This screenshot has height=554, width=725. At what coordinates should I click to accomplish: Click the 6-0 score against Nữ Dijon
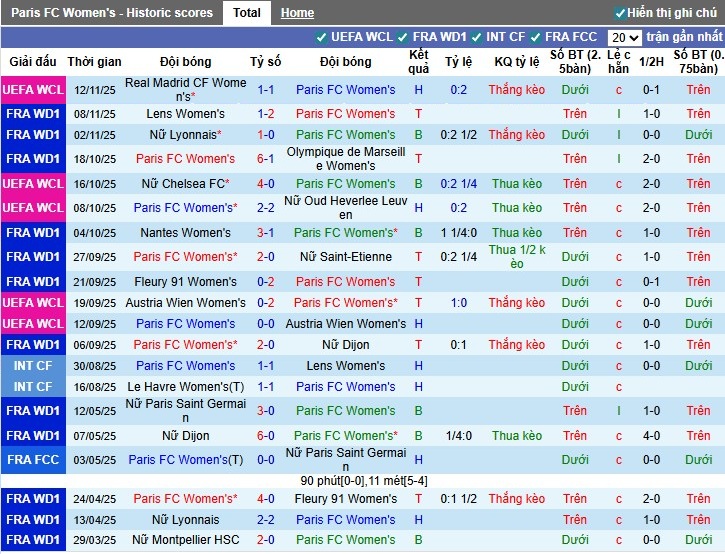click(x=266, y=436)
